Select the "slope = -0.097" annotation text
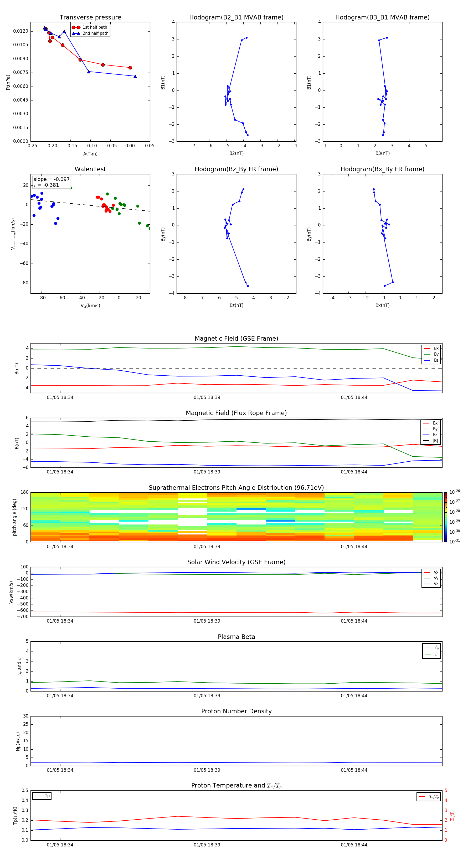This screenshot has height=868, width=473. tap(52, 179)
